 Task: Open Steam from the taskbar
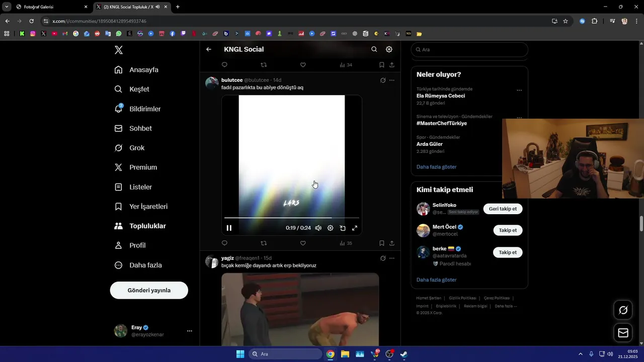pos(404,354)
